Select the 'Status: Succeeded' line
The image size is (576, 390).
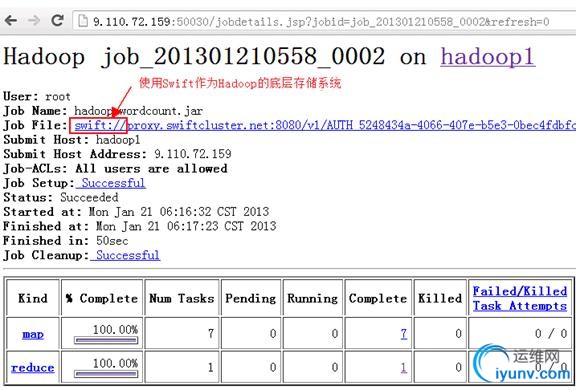61,197
